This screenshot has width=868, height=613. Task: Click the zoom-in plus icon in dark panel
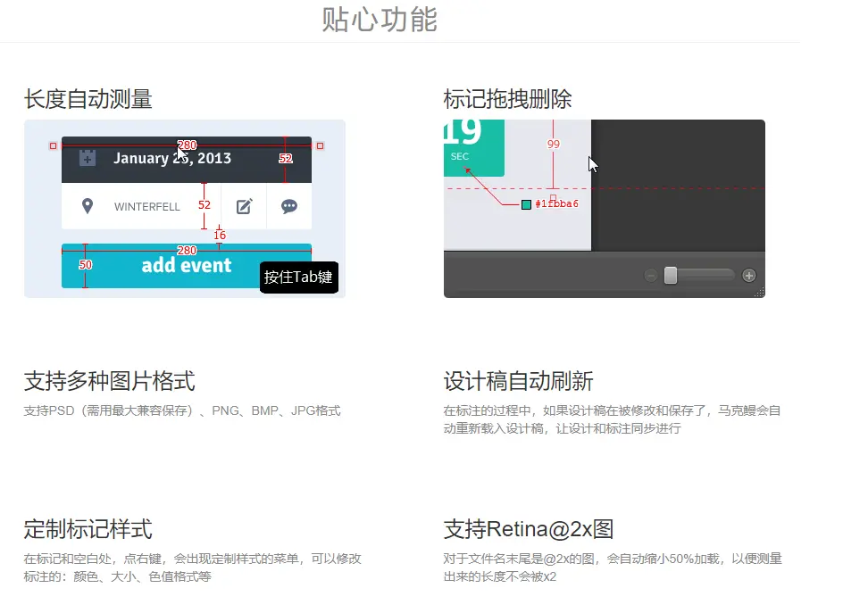749,276
